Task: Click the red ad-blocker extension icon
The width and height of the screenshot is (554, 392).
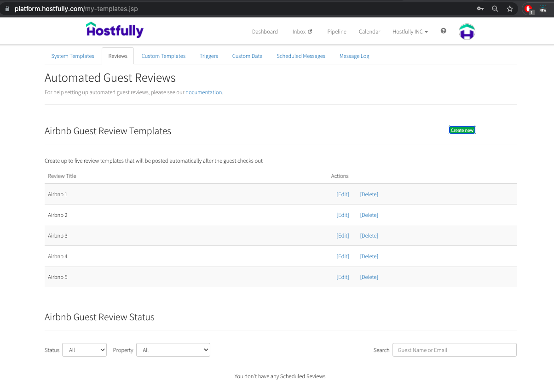Action: (528, 8)
